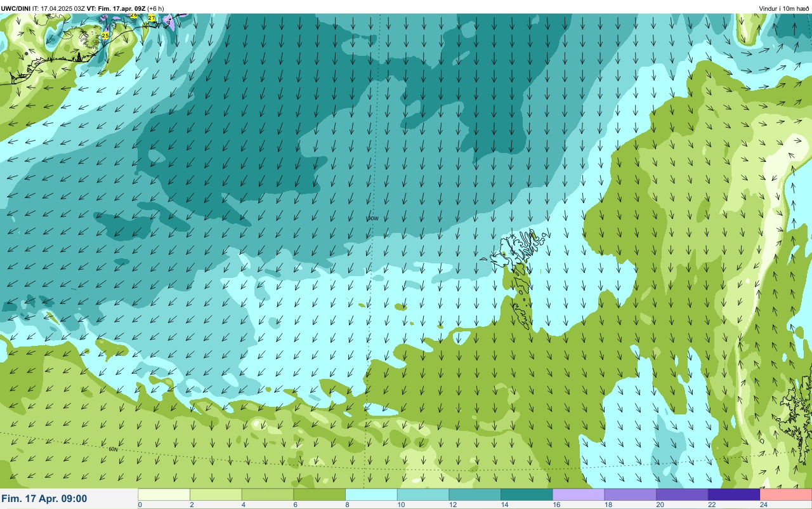Click the 18–20 medium purple legend swatch
The width and height of the screenshot is (812, 509).
click(630, 494)
